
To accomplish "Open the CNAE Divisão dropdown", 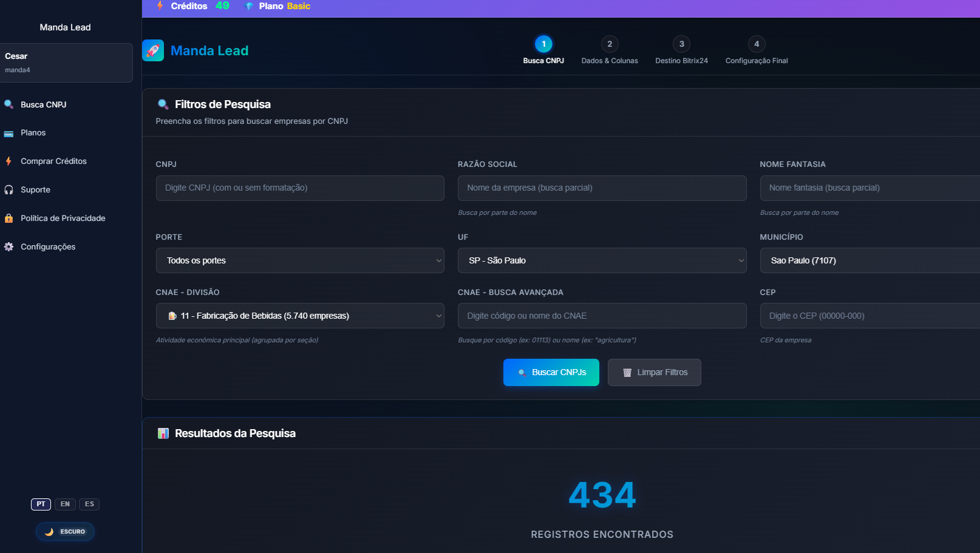I will pos(300,316).
